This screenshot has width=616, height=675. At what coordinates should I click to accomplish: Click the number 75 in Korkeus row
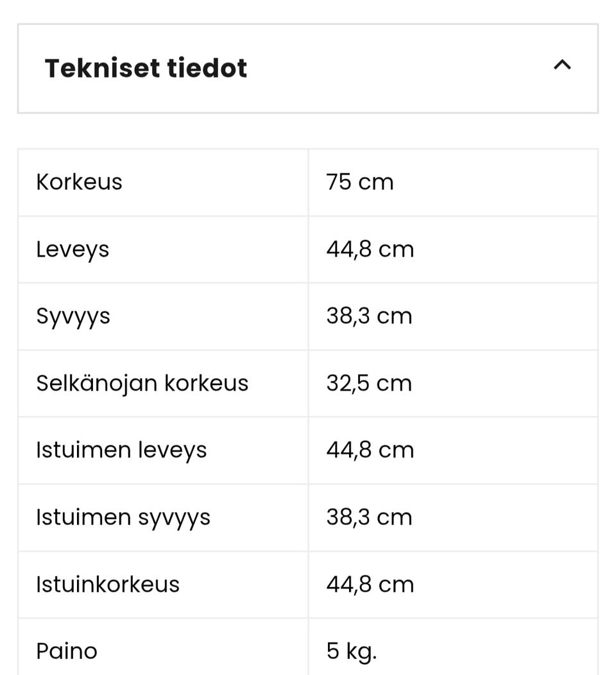[339, 182]
